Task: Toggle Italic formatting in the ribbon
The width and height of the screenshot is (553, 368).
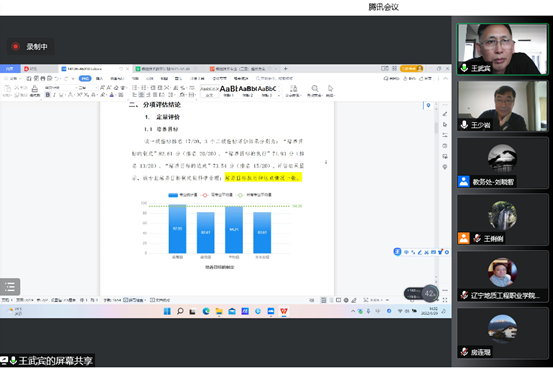Action: coord(54,95)
